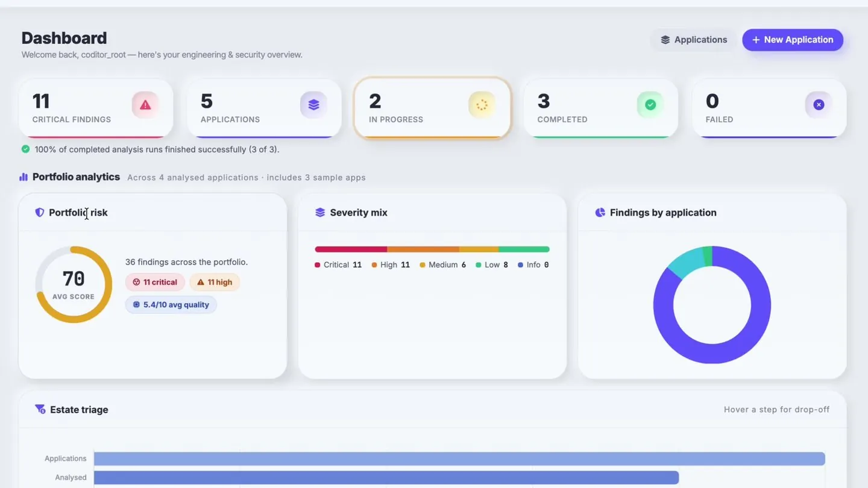Viewport: 868px width, 488px height.
Task: Click the 70 avg score gauge ring
Action: (x=74, y=284)
